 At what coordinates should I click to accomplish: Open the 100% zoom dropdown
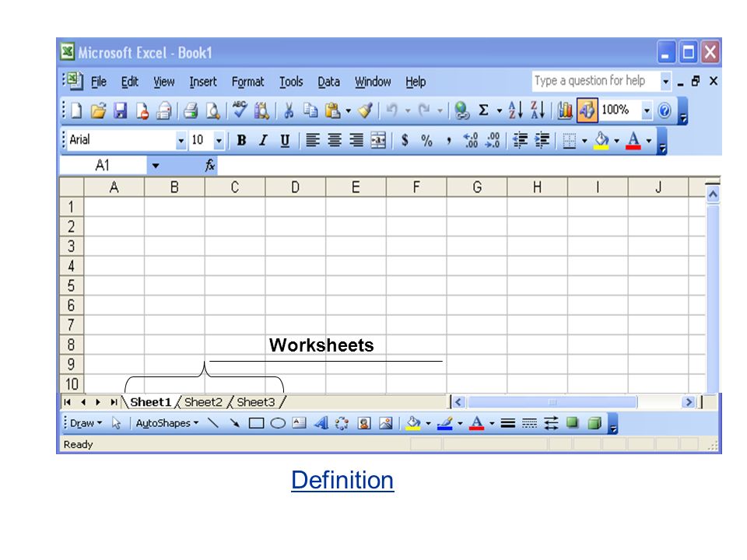click(647, 111)
